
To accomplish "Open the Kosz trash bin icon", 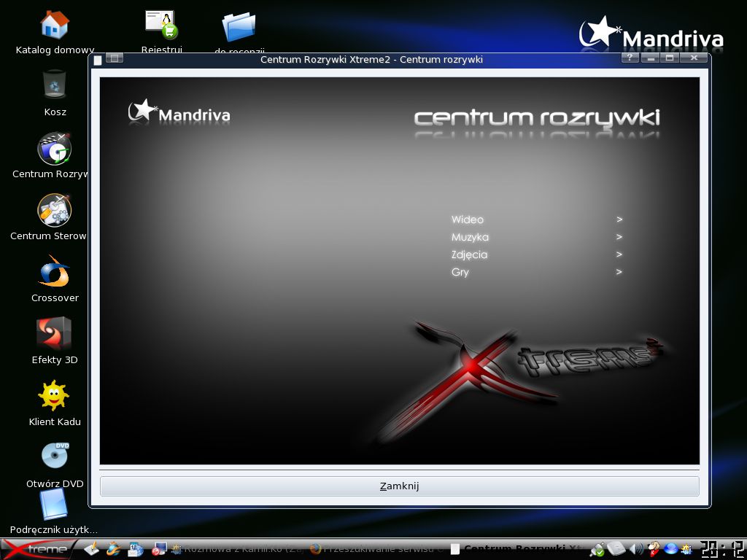I will pos(54,84).
